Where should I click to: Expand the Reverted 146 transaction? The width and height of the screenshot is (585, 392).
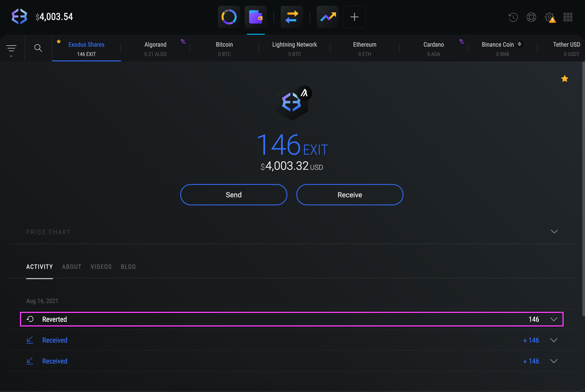(554, 319)
